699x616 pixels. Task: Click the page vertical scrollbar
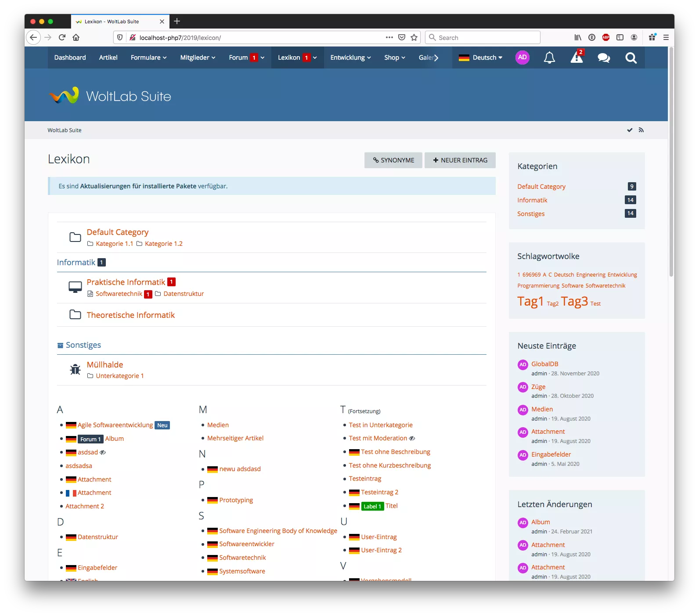671,176
